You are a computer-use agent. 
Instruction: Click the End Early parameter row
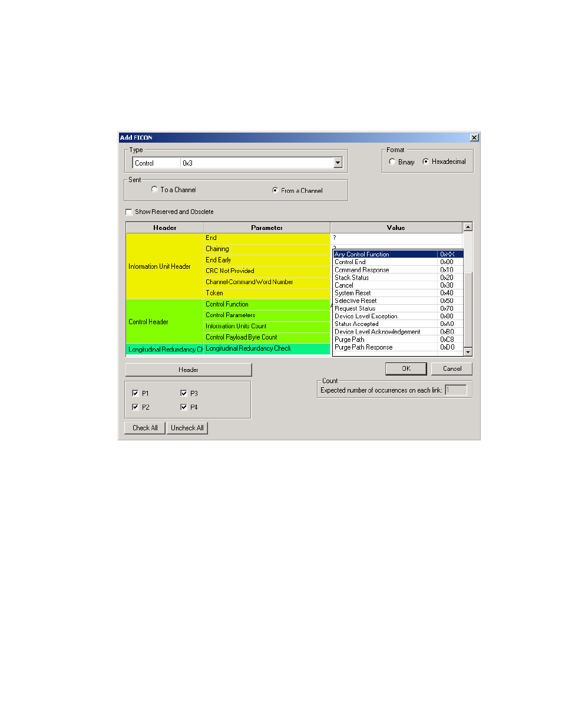pyautogui.click(x=267, y=260)
